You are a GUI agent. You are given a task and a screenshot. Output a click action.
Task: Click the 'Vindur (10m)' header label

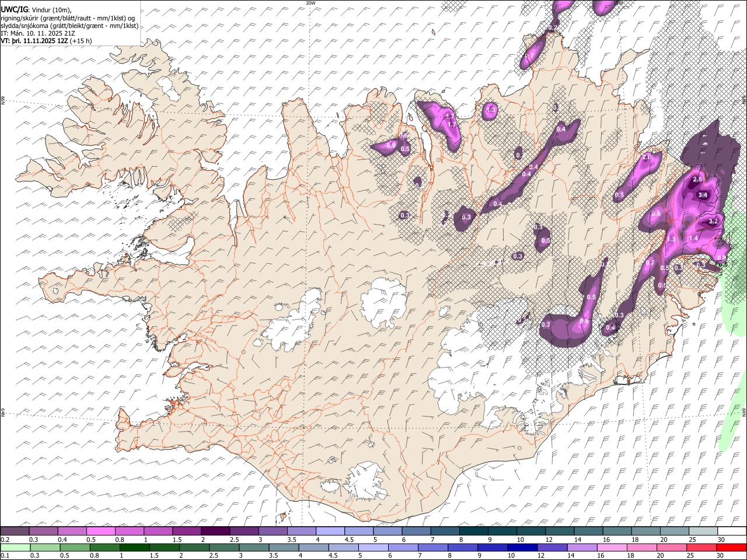51,10
